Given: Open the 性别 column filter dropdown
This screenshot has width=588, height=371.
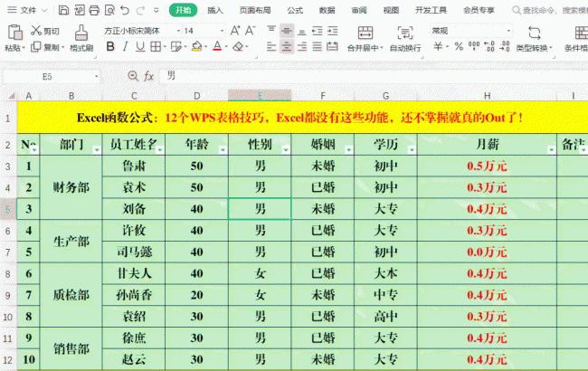Looking at the screenshot, I should point(286,150).
